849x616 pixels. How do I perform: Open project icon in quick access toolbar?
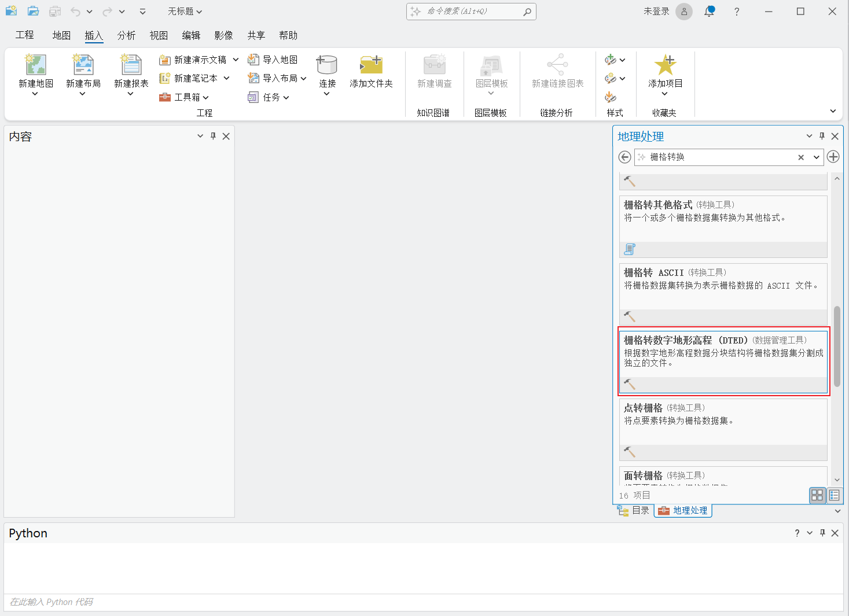(x=34, y=11)
